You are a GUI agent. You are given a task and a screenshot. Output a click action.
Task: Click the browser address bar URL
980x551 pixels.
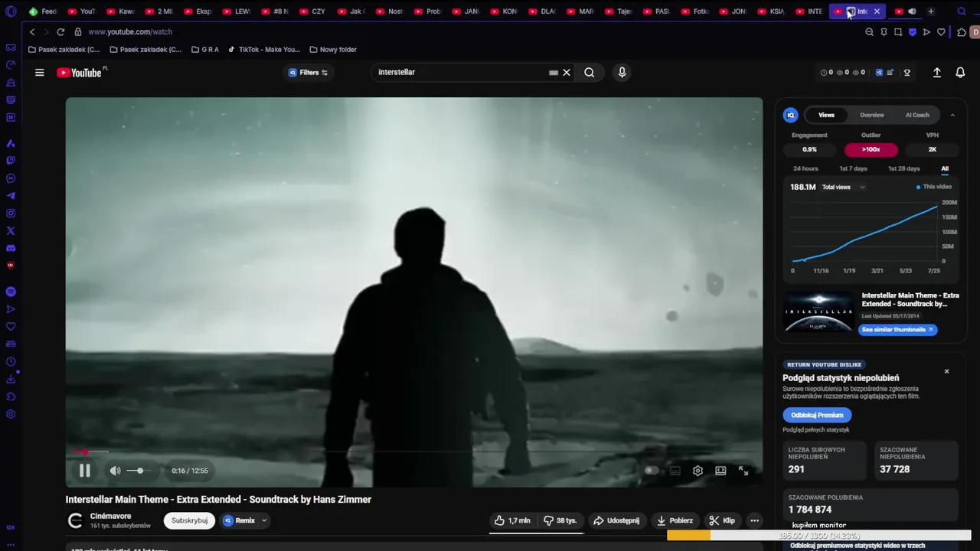pos(130,32)
